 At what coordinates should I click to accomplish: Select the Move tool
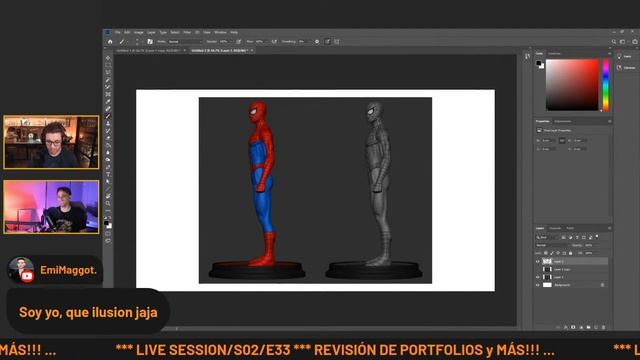(x=108, y=58)
